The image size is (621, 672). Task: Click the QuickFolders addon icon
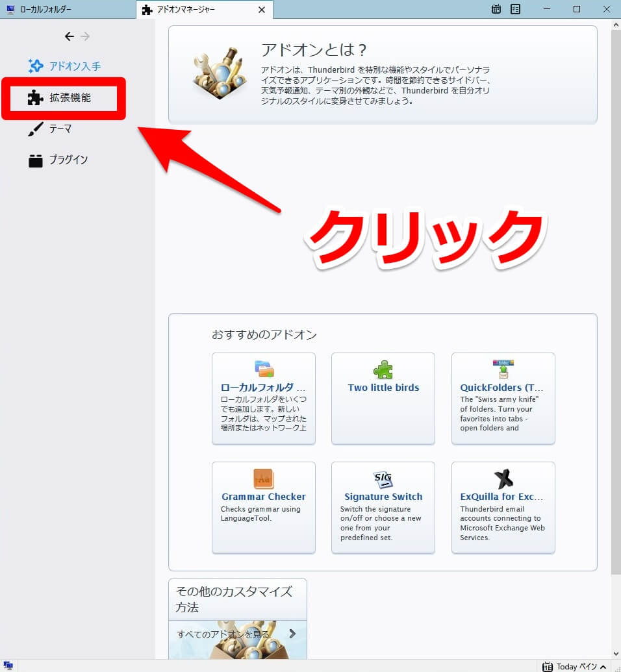(x=503, y=369)
